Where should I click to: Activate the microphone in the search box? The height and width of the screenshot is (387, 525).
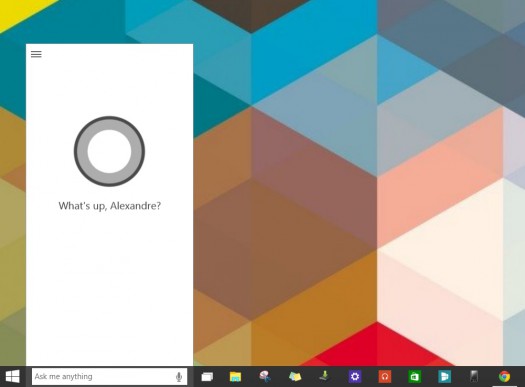(179, 377)
